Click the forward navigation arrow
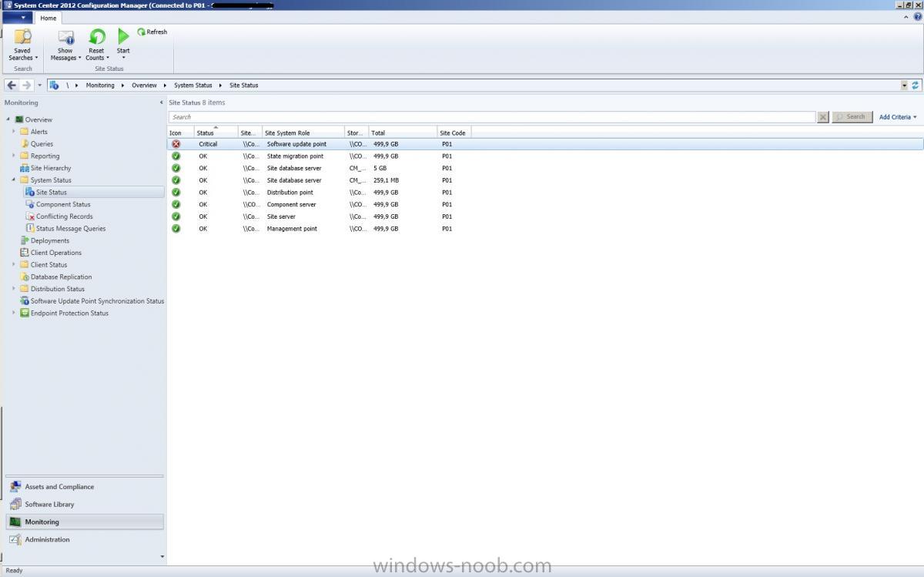 pos(26,85)
